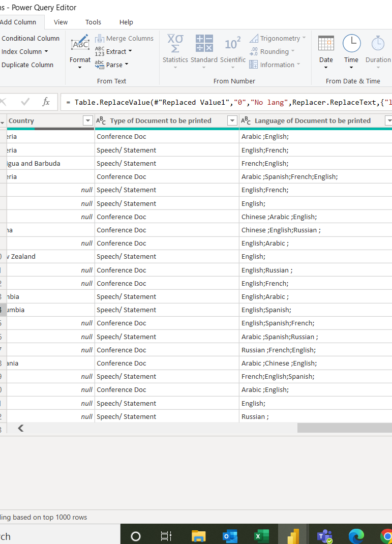Viewport: 392px width, 544px height.
Task: Open Excel from the taskbar
Action: coord(261,536)
